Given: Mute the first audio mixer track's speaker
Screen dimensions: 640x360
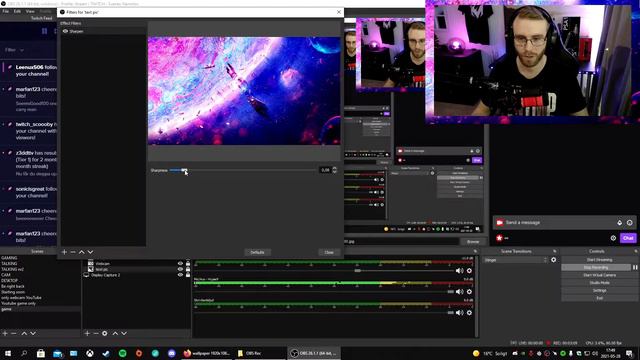Looking at the screenshot, I should pyautogui.click(x=460, y=271).
